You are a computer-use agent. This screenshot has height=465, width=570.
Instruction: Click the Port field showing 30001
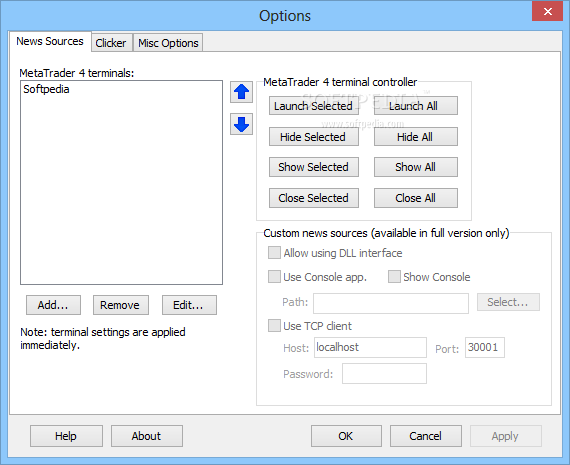pos(485,348)
